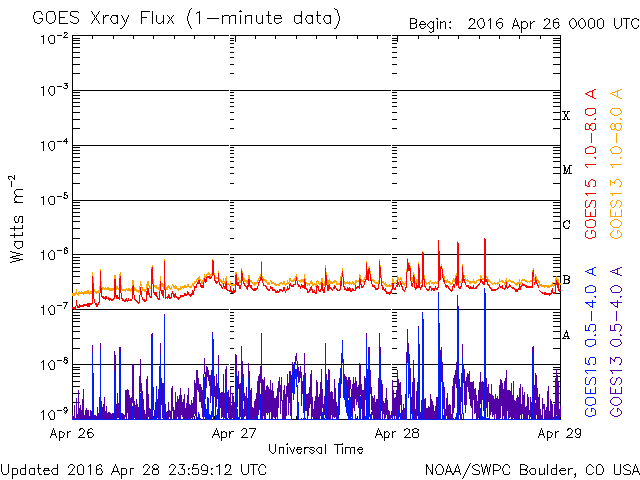The image size is (640, 480).
Task: Click the tallest red flux peak on Apr 28
Action: click(485, 240)
